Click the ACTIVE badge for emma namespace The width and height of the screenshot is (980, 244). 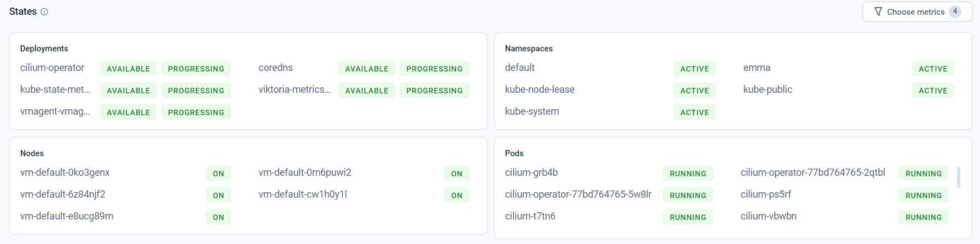coord(933,69)
